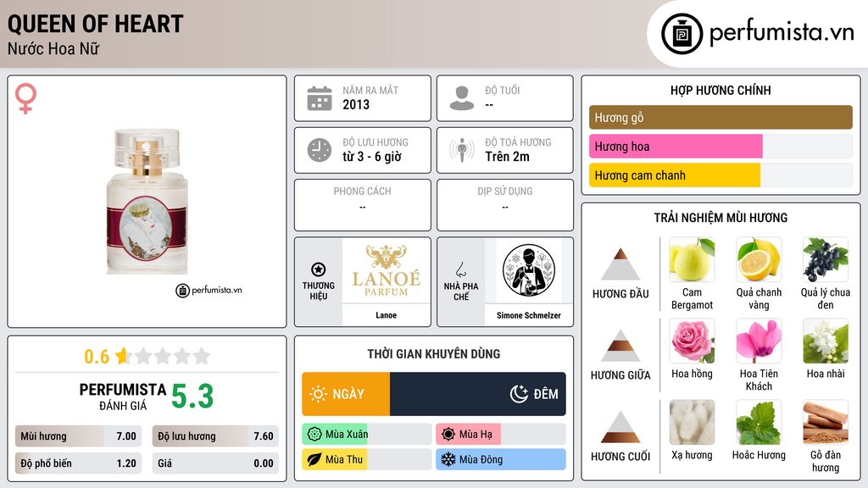The width and height of the screenshot is (868, 488).
Task: Click the green 5.3 Perfumista score
Action: pos(192,396)
